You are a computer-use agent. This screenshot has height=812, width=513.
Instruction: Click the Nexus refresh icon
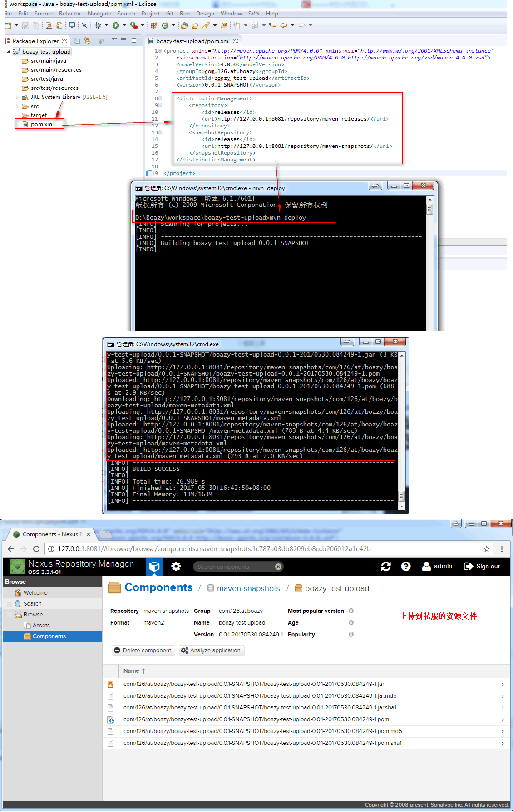[386, 567]
